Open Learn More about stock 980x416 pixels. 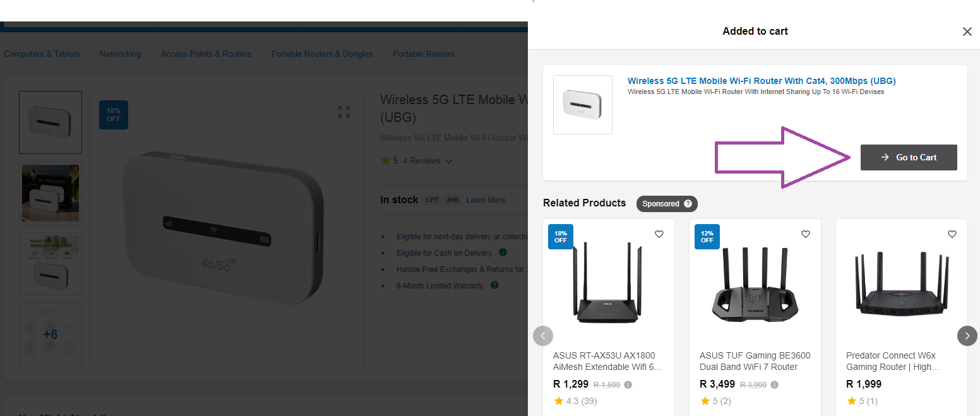point(486,200)
